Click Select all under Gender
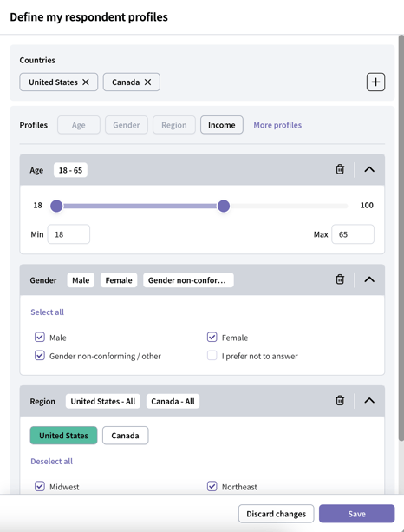Image resolution: width=404 pixels, height=532 pixels. click(47, 312)
